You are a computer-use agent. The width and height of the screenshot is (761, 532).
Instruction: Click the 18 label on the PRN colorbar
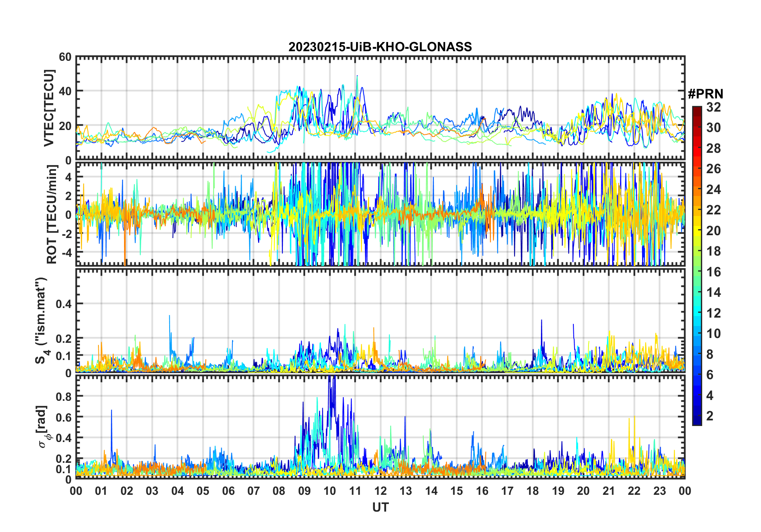point(713,251)
